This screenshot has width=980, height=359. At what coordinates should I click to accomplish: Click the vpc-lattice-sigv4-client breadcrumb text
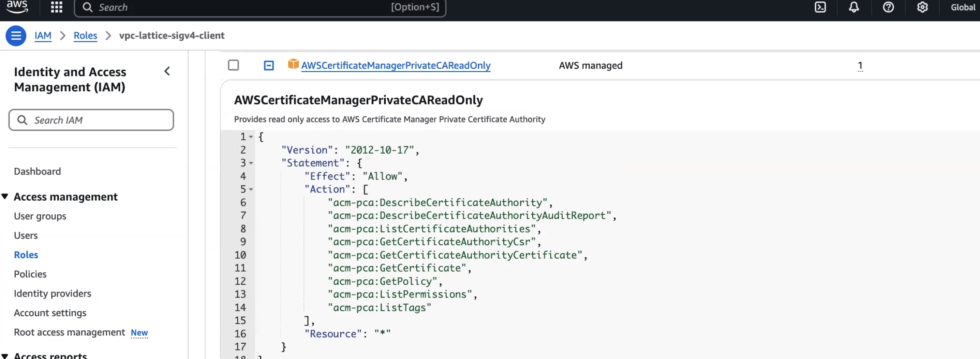172,35
